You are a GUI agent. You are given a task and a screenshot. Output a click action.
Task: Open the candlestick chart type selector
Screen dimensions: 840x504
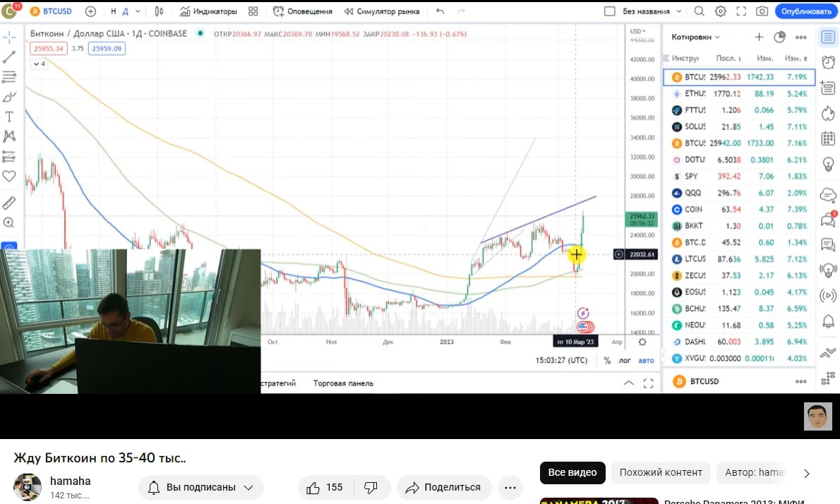159,11
